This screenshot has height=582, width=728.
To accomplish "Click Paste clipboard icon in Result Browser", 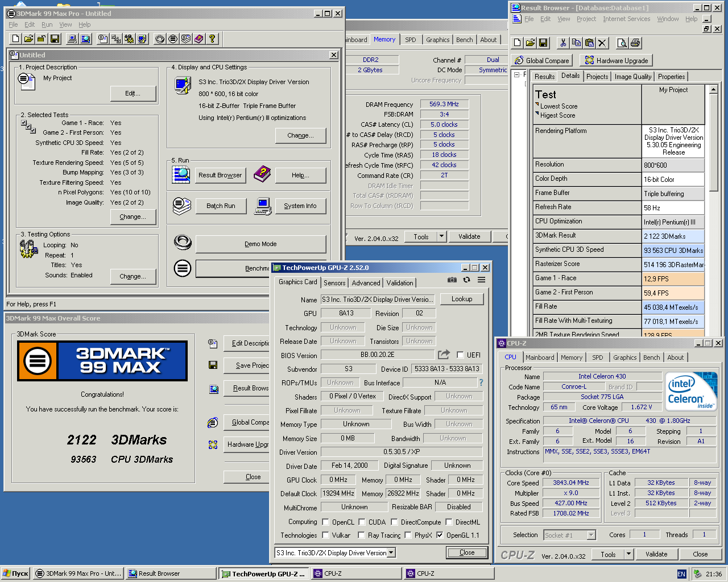I will pos(589,43).
